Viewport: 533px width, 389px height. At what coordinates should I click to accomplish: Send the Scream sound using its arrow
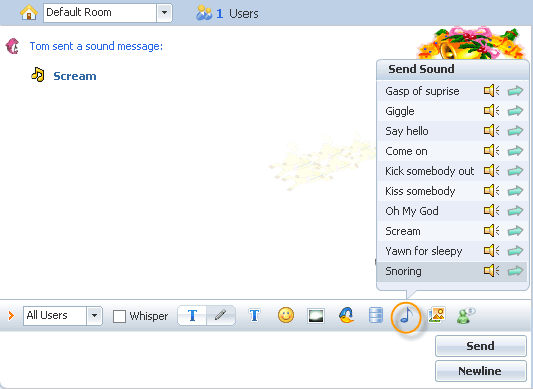coord(515,231)
